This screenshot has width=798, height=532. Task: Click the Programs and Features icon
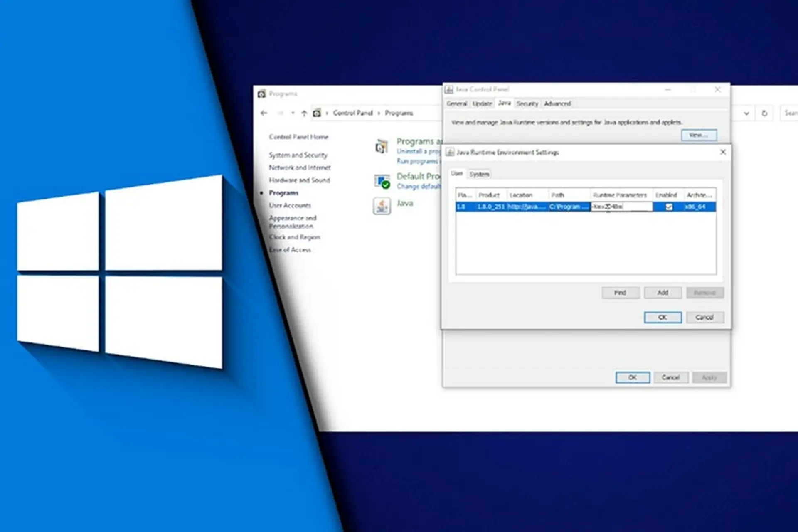(x=382, y=146)
